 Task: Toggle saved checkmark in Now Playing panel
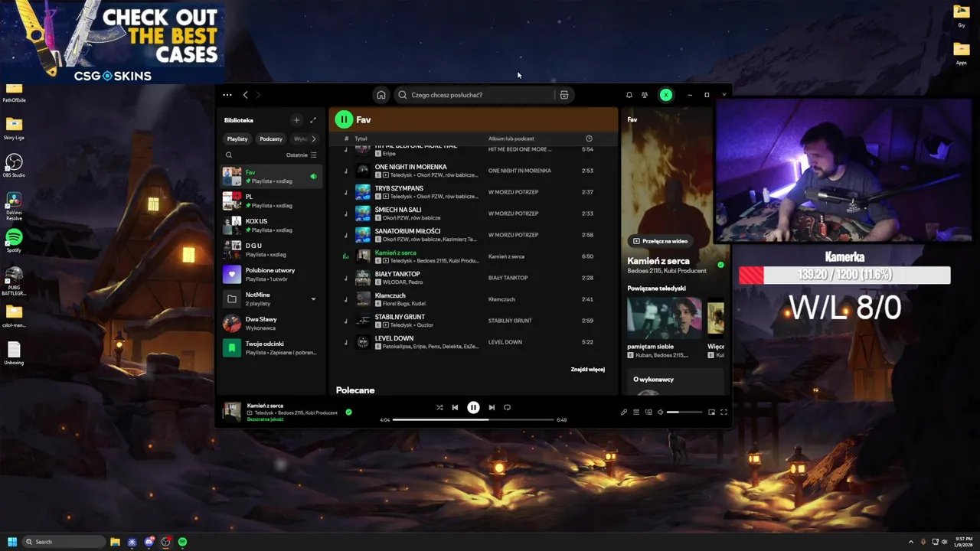tap(720, 265)
